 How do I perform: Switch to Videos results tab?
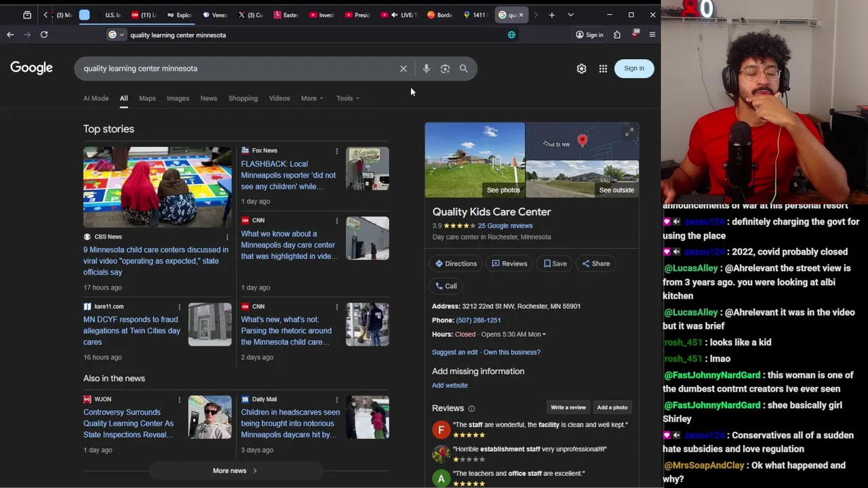[x=279, y=98]
